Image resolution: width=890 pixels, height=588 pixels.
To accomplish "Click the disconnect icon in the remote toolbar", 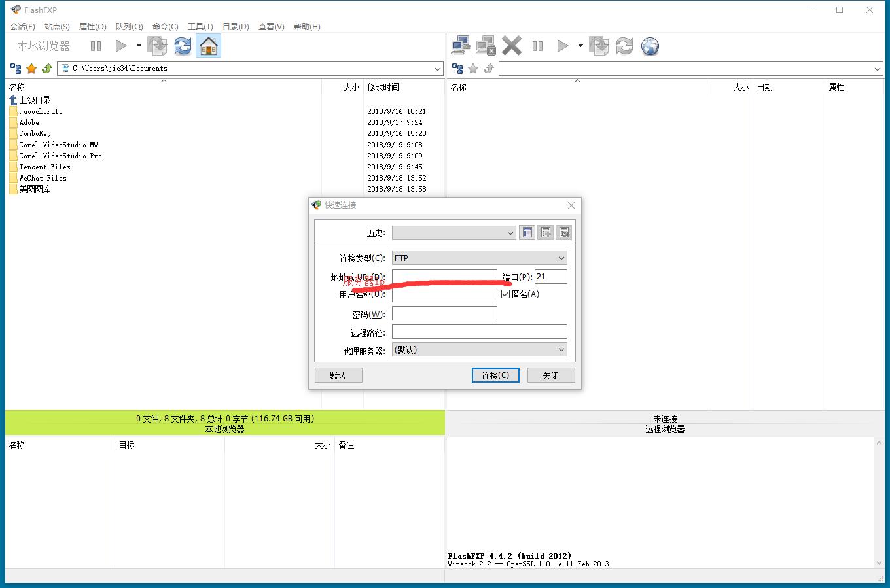I will [x=486, y=46].
